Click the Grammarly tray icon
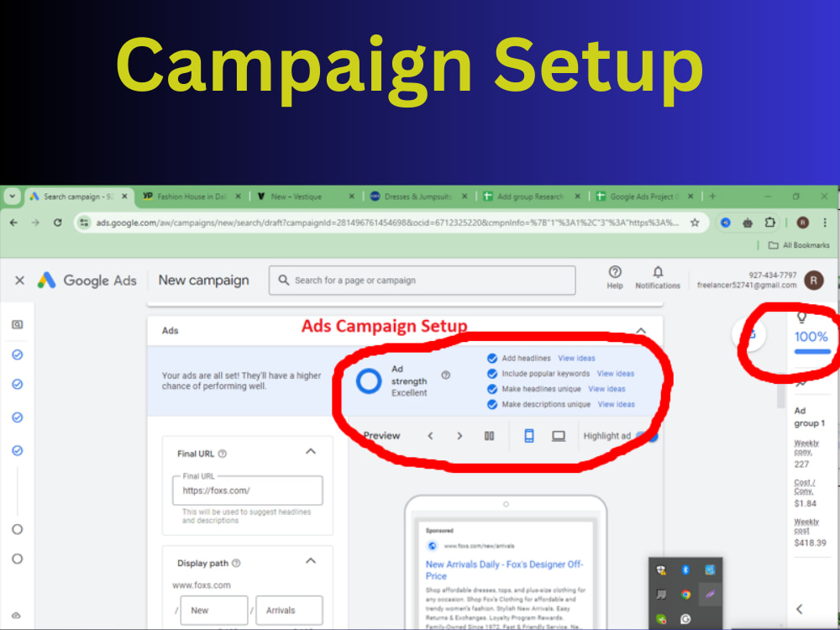Viewport: 840px width, 630px height. coord(685,619)
